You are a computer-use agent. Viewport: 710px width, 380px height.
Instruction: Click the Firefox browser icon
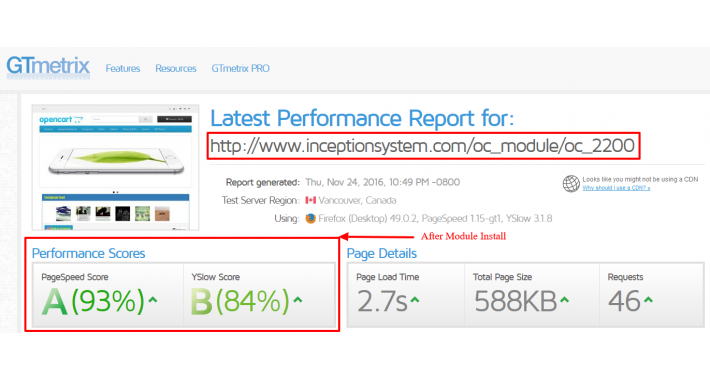click(x=311, y=218)
